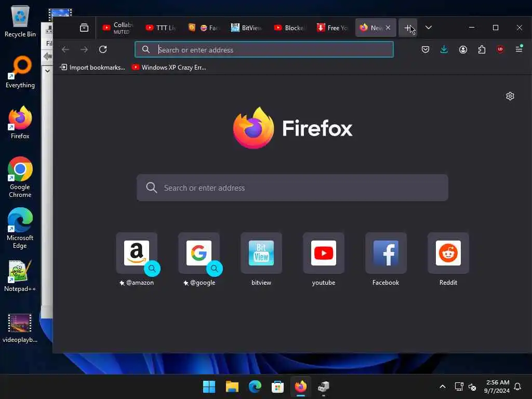This screenshot has height=399, width=532.
Task: Open the Save to Pocket icon
Action: [425, 49]
